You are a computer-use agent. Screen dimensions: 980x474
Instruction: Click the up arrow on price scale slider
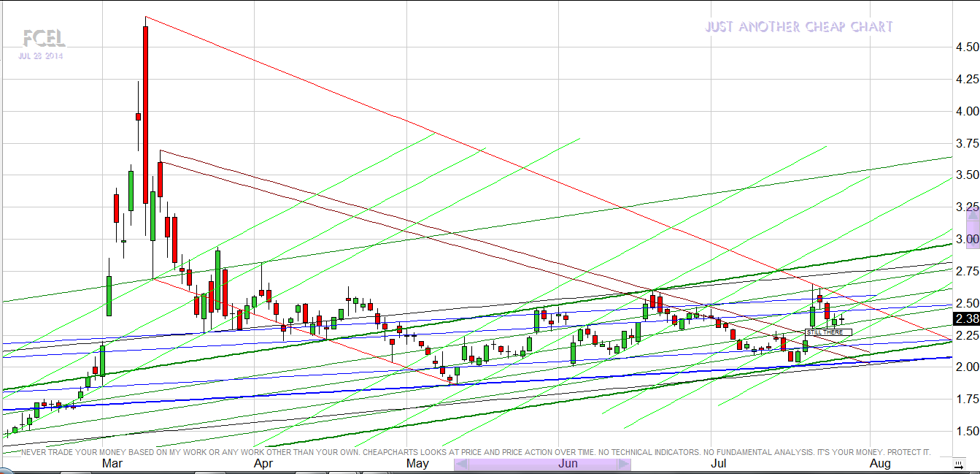tap(972, 215)
